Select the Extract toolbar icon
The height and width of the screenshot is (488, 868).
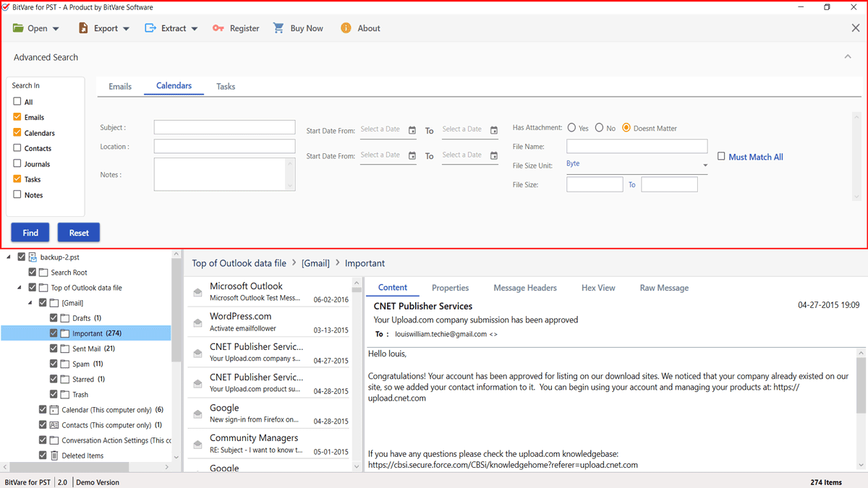(x=150, y=28)
